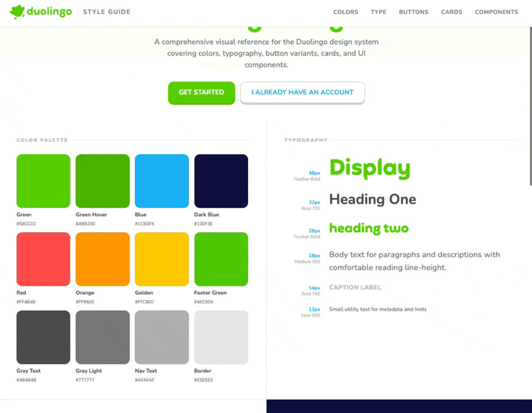Click the hex code #FF4B4B
Screen dimensions: 532x413
[x=26, y=302]
